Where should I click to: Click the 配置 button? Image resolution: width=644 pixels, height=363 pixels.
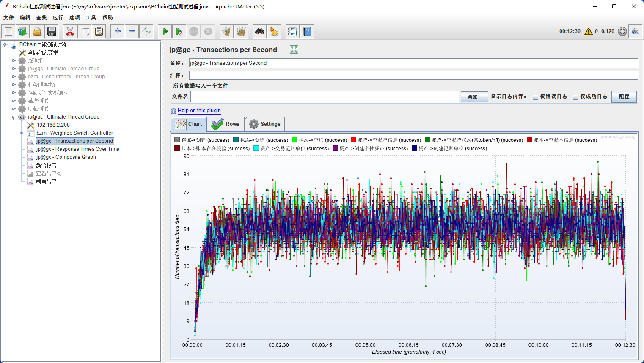click(624, 97)
